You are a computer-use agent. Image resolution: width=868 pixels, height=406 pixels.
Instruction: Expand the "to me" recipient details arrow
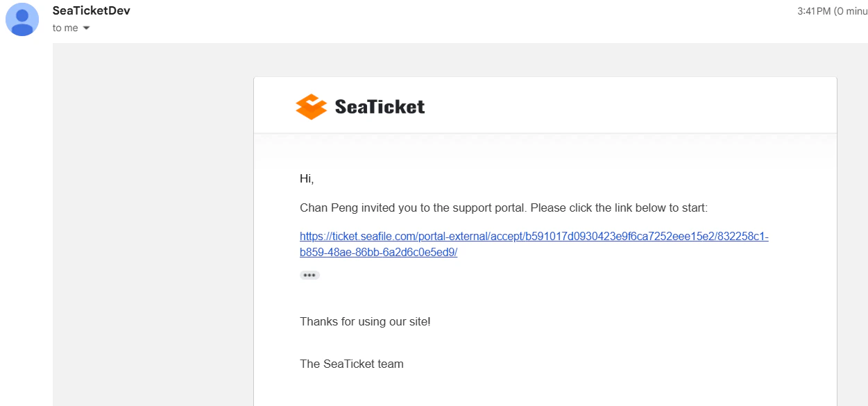point(87,28)
